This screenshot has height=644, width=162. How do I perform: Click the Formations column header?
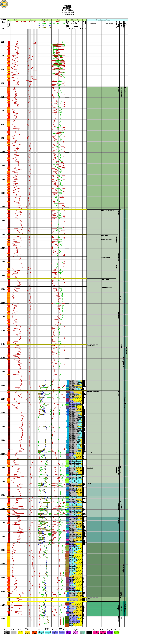pos(109,24)
